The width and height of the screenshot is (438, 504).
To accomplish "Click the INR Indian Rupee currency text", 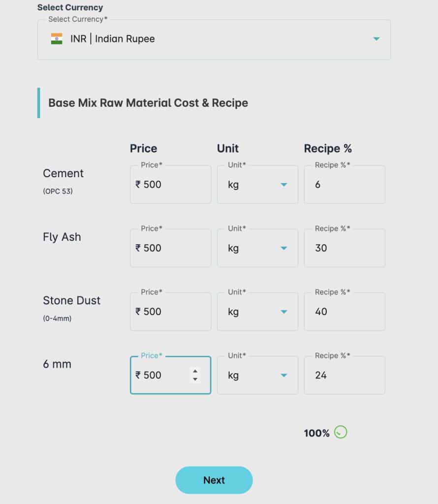I will 113,39.
